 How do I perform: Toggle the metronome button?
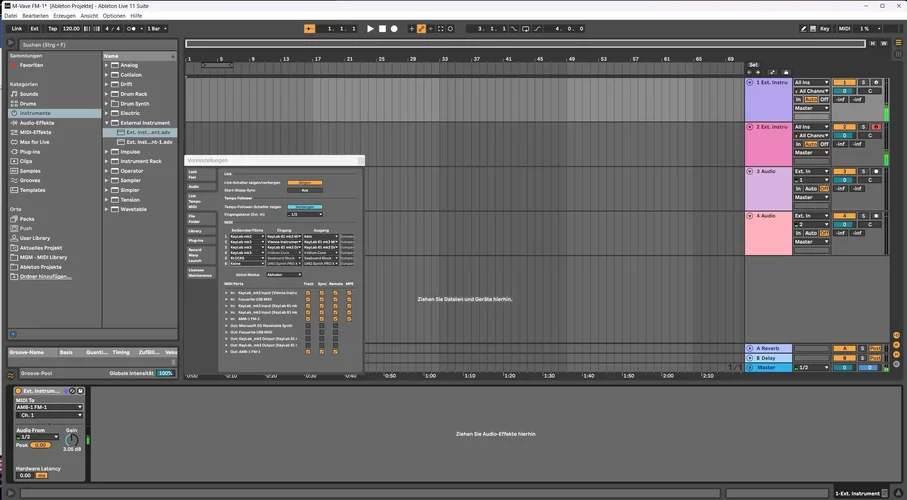point(132,28)
